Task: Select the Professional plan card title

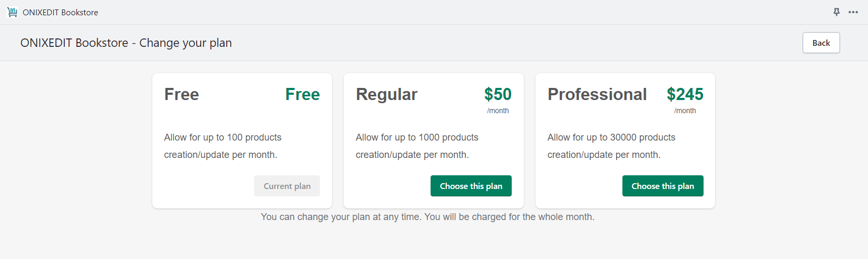Action: 597,94
